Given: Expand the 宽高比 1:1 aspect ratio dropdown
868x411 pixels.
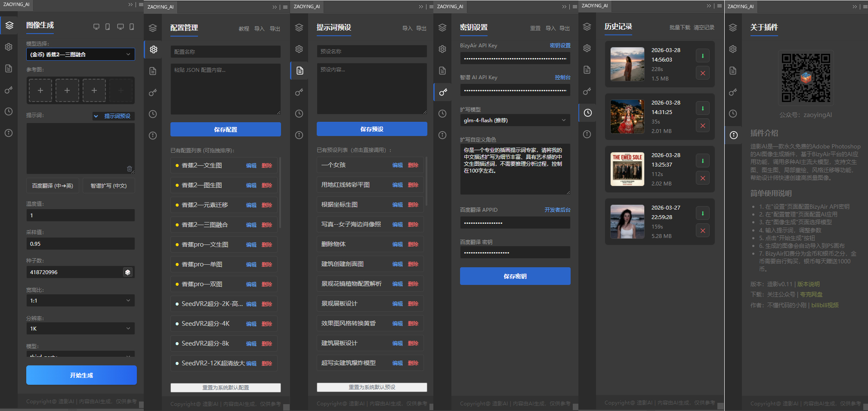Looking at the screenshot, I should point(80,300).
